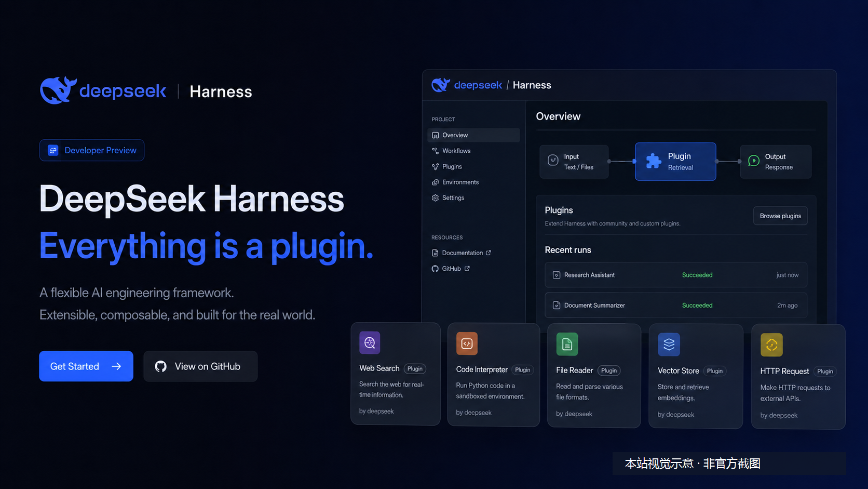This screenshot has width=868, height=489.
Task: Select the Plugin Retrieval node
Action: [x=675, y=162]
